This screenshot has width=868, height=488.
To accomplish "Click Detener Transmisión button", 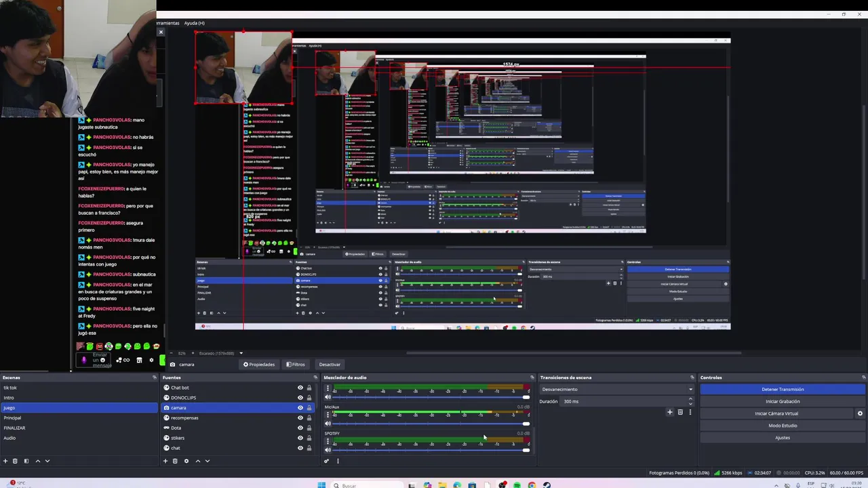I will coord(783,389).
